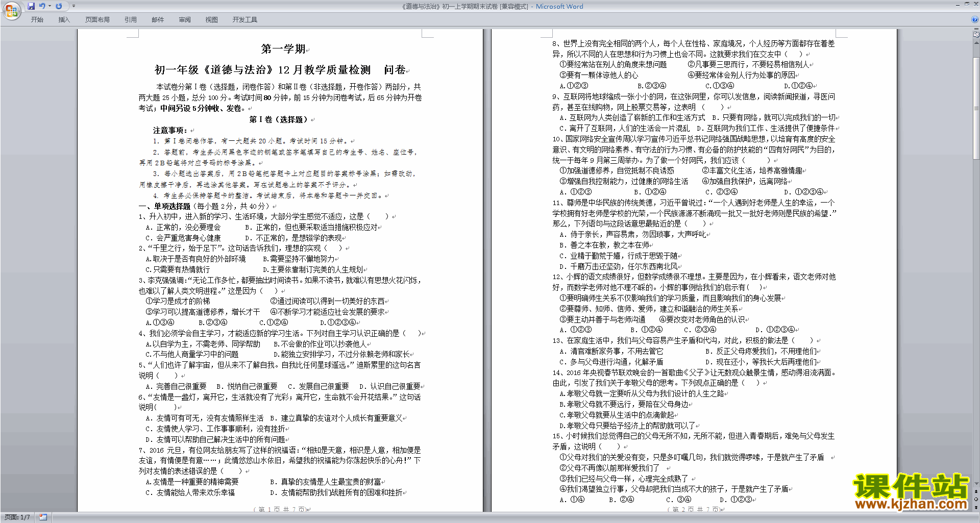Image resolution: width=980 pixels, height=523 pixels.
Task: Switch to the 引用 tab
Action: tap(131, 20)
